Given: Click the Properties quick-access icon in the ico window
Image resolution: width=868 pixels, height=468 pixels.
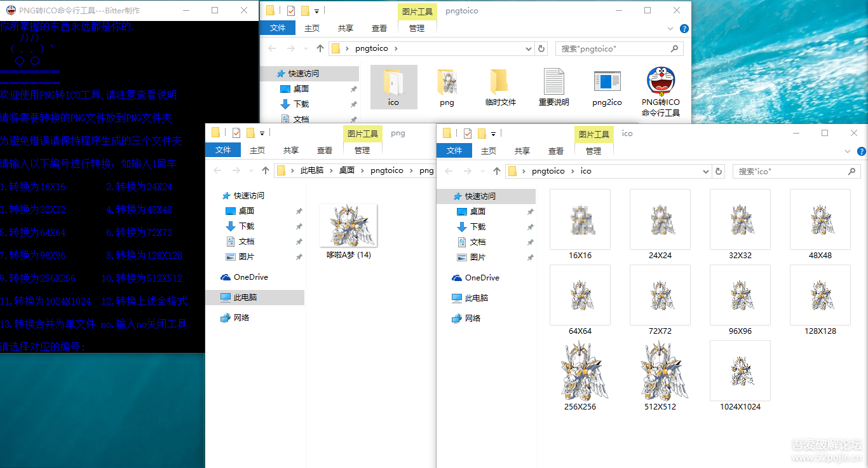Looking at the screenshot, I should click(x=468, y=133).
